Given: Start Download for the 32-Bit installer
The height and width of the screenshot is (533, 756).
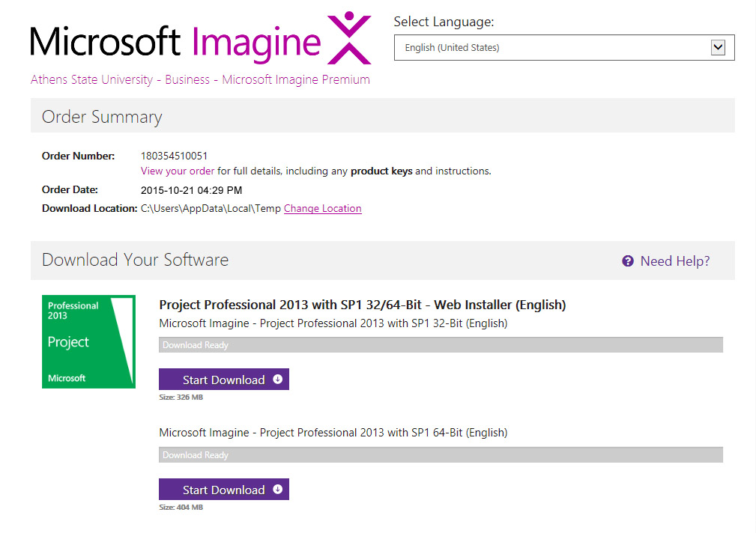Looking at the screenshot, I should tap(223, 380).
